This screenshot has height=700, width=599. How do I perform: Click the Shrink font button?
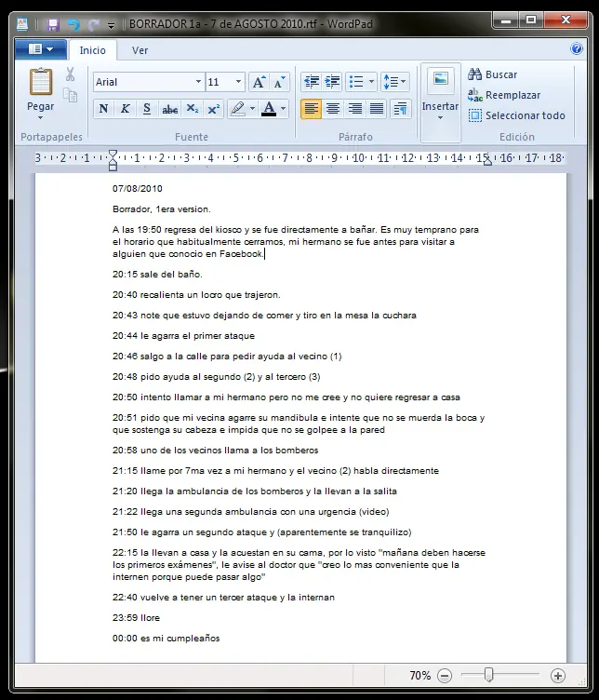(280, 82)
